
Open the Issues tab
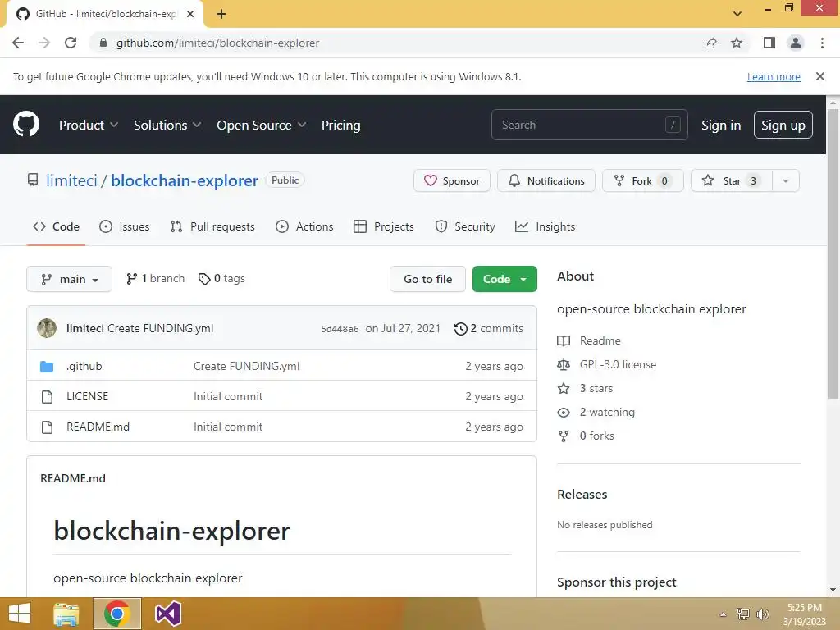pos(125,226)
